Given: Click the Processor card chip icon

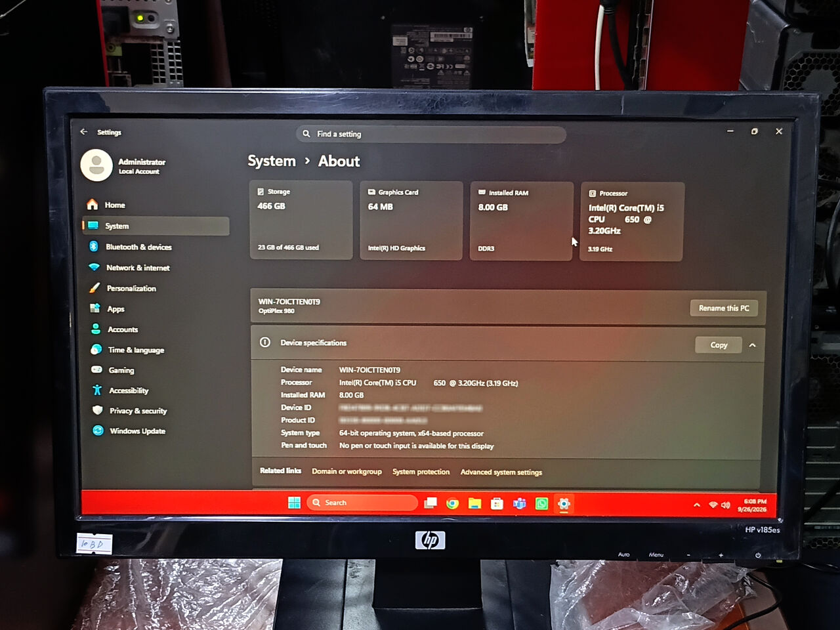Looking at the screenshot, I should (x=592, y=193).
